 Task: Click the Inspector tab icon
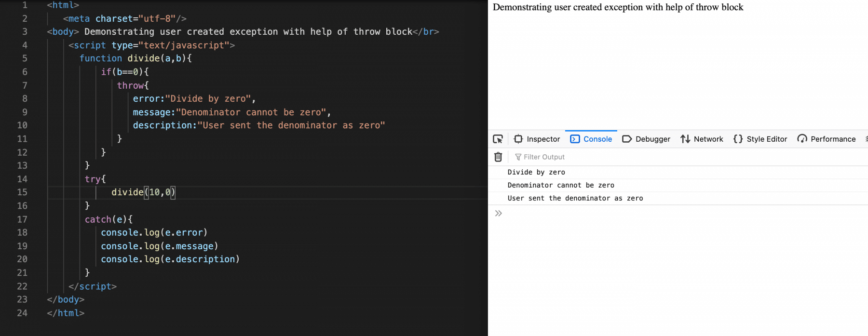pyautogui.click(x=518, y=139)
